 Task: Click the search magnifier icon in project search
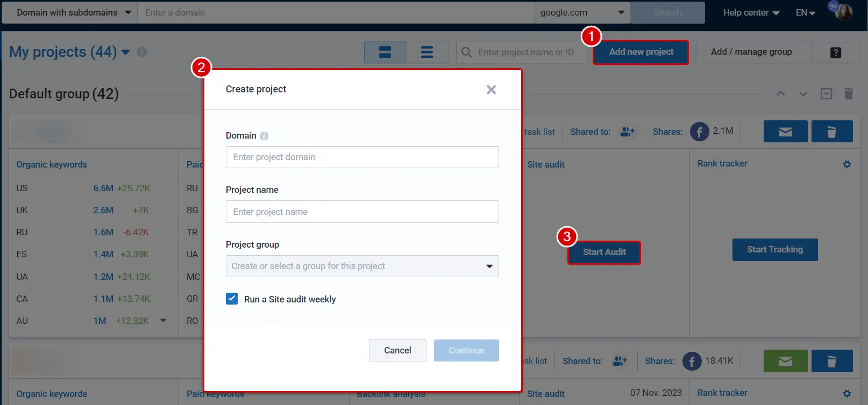pyautogui.click(x=467, y=52)
